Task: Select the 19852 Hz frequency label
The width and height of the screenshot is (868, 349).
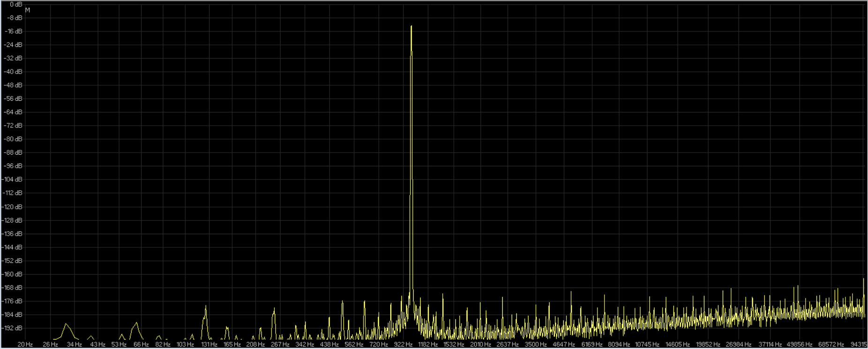Action: (x=707, y=344)
